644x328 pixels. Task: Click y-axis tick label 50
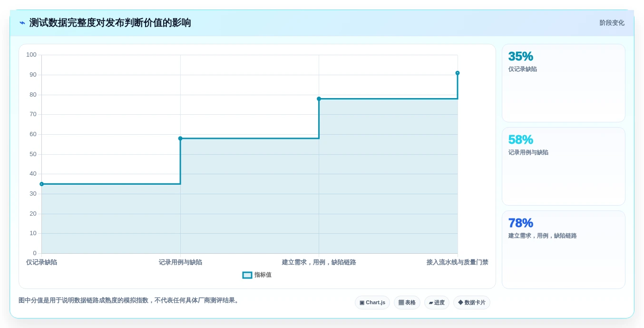click(33, 154)
